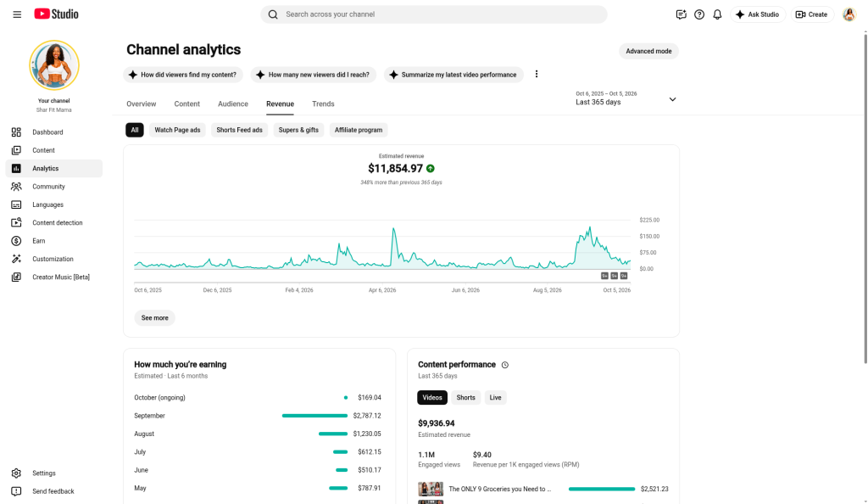
Task: Open the hamburger navigation menu
Action: [x=17, y=14]
